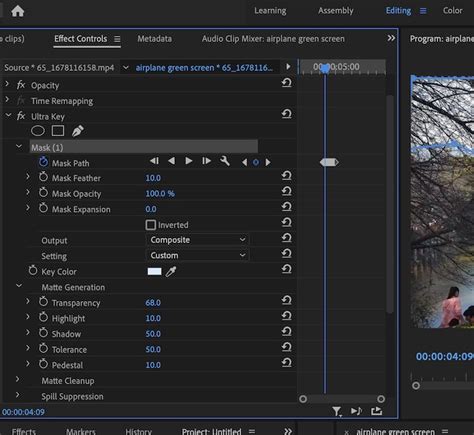Track mask forward one frame
The width and height of the screenshot is (474, 435).
(x=206, y=161)
